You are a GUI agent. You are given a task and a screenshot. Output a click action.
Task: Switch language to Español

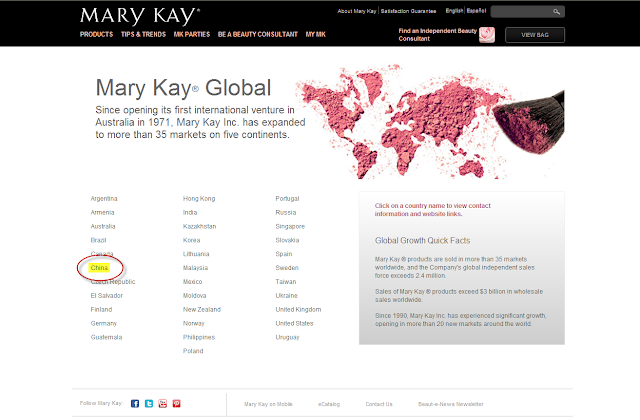pos(476,11)
